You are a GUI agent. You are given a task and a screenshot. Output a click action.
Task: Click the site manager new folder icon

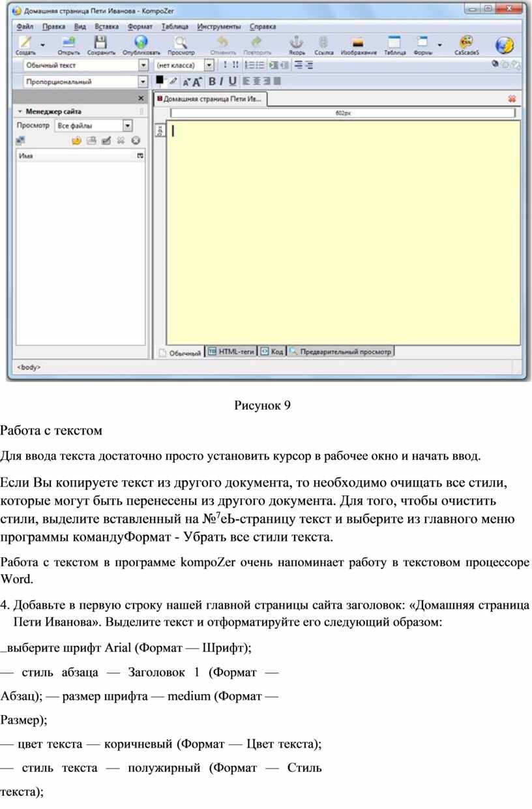(91, 140)
